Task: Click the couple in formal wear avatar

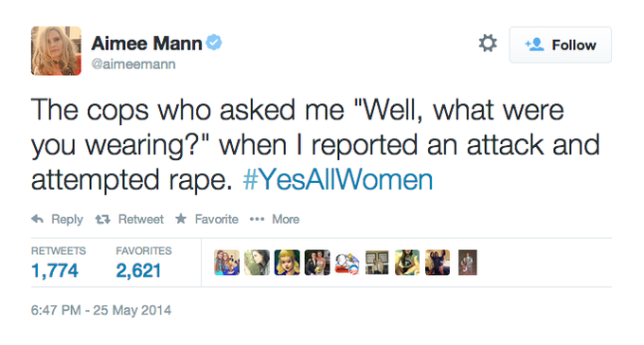Action: 317,263
